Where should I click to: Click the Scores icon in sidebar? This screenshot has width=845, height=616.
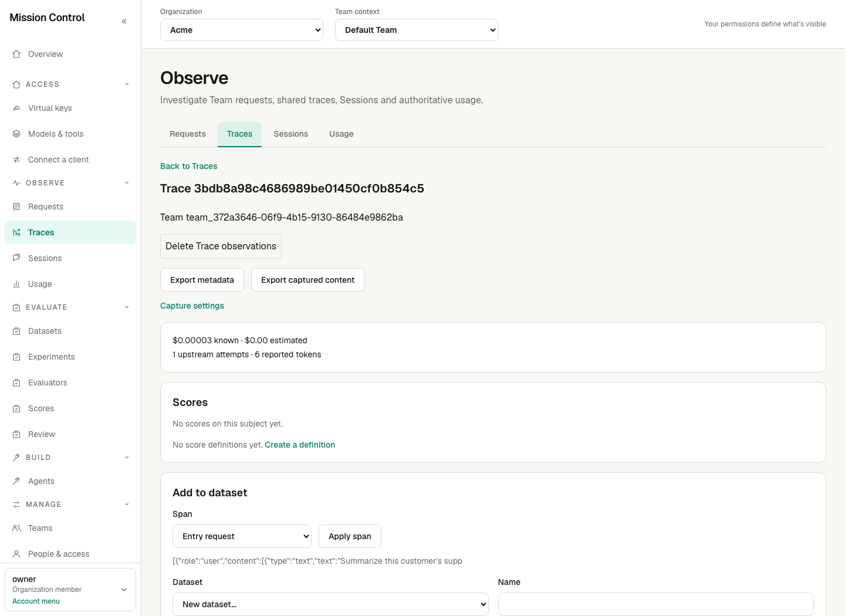pyautogui.click(x=16, y=408)
